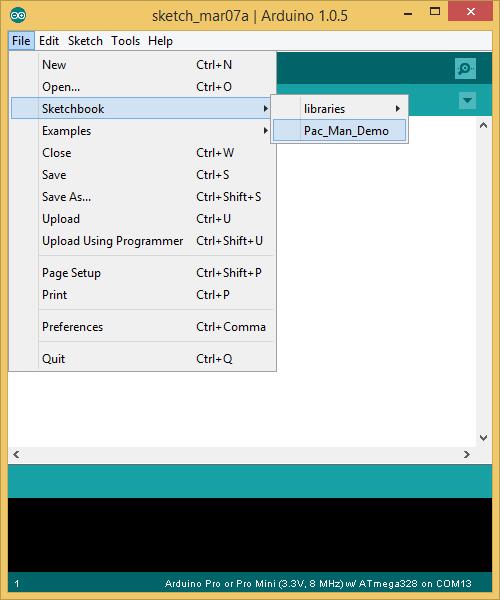Open Page Setup from the File menu
This screenshot has height=600, width=500.
[142, 273]
